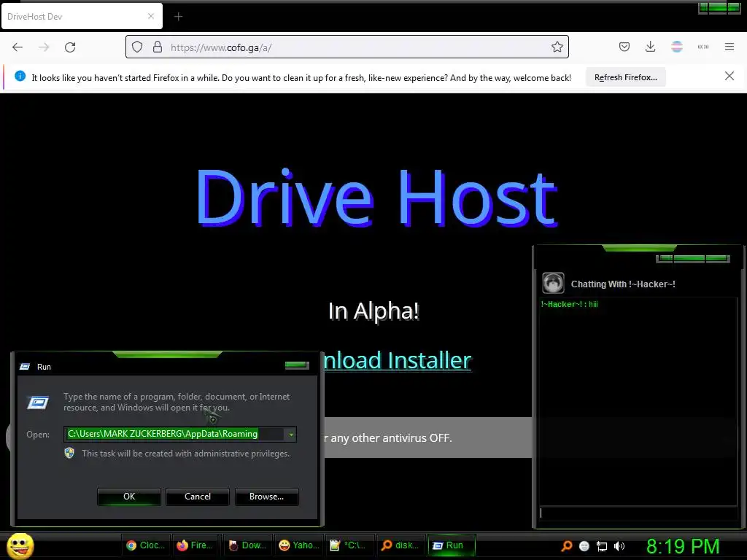Open a new browser tab

(178, 17)
